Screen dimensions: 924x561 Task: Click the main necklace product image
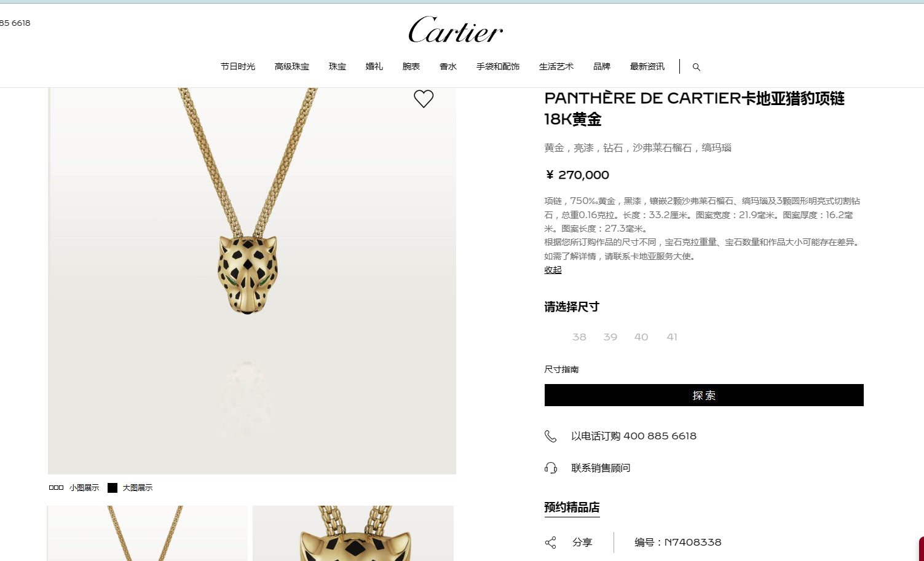[x=252, y=281]
